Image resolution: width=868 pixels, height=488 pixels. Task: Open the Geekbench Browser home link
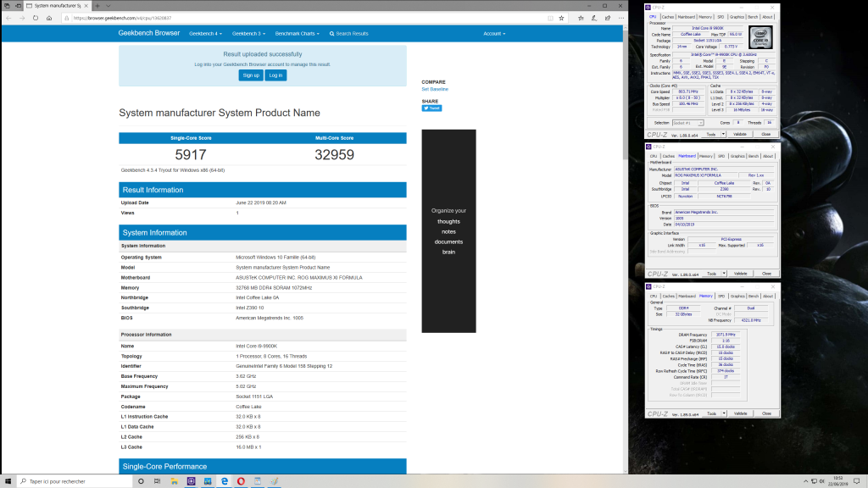(149, 33)
